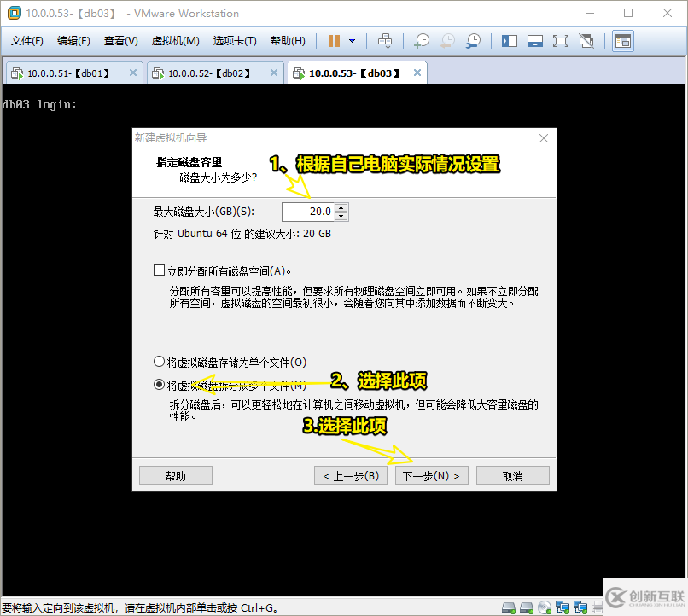Switch to the 10.0.0.51-【db01】 tab
The width and height of the screenshot is (688, 616).
pyautogui.click(x=73, y=73)
